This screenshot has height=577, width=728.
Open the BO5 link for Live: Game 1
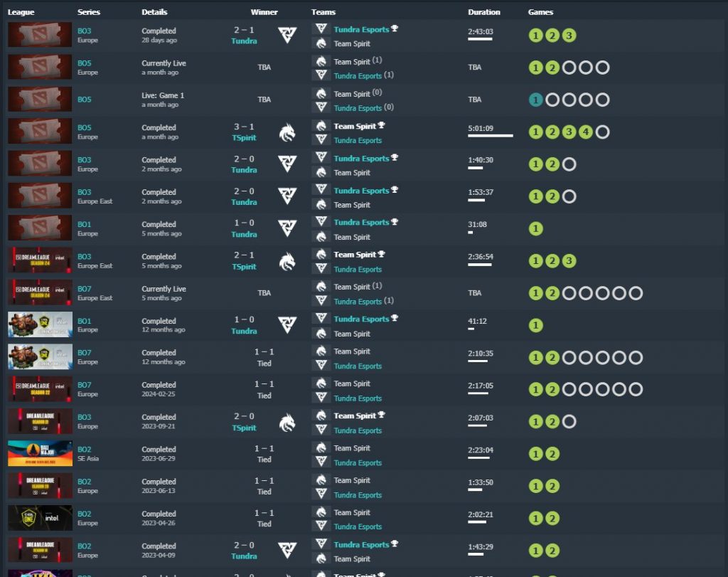[x=84, y=100]
